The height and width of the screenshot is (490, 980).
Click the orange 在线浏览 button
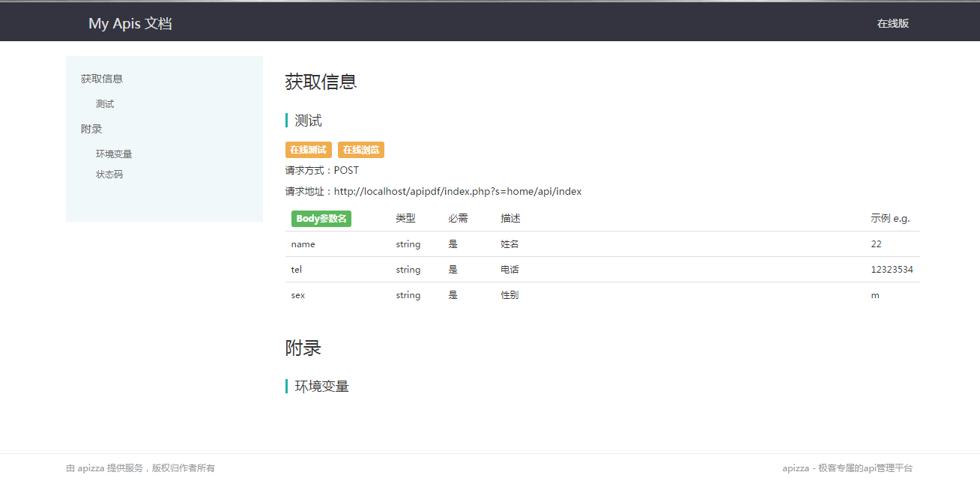[x=361, y=150]
